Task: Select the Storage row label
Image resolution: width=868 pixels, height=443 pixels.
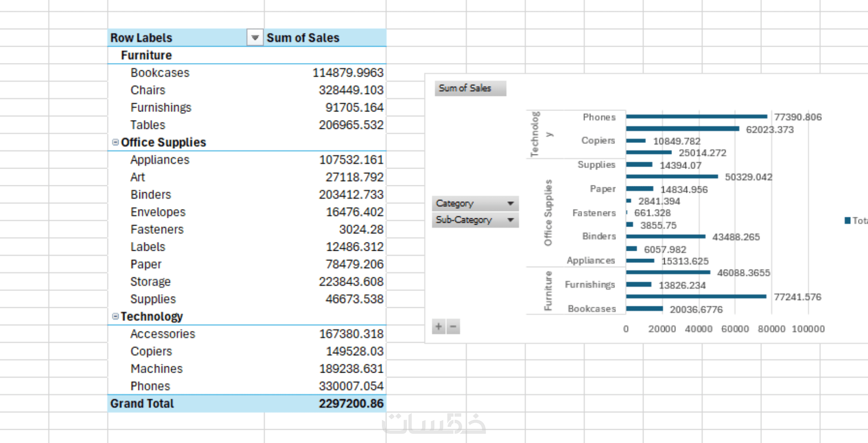Action: pos(151,281)
